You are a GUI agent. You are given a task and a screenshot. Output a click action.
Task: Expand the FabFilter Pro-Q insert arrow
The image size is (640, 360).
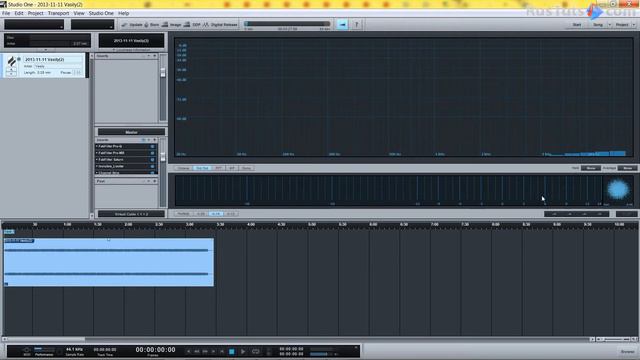(97, 146)
